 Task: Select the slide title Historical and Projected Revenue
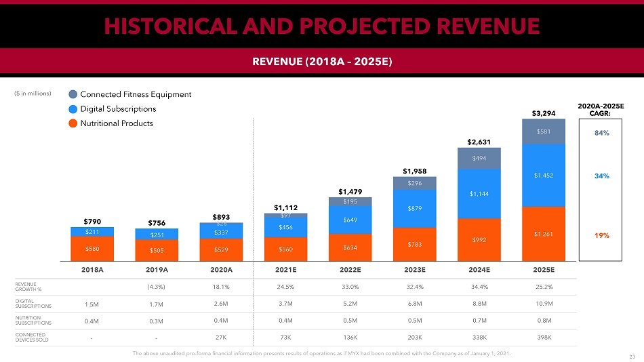(321, 25)
